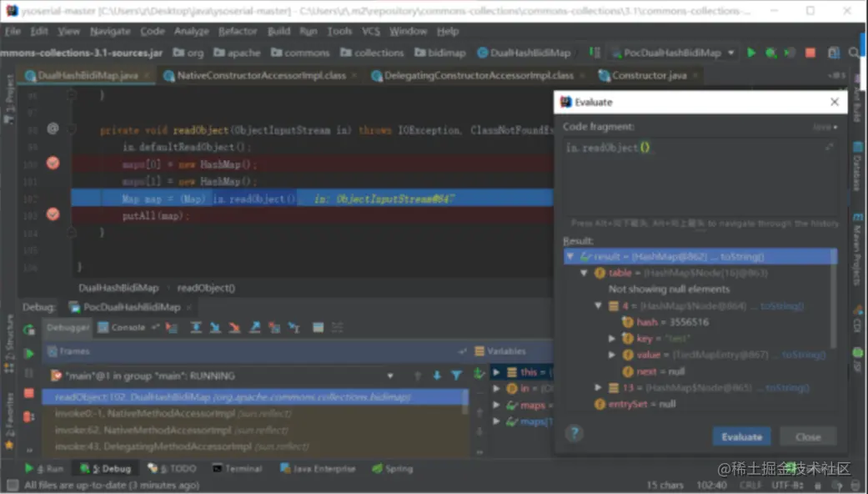Move to next frame down arrow
Screen dimensions: 868x494
pos(437,376)
